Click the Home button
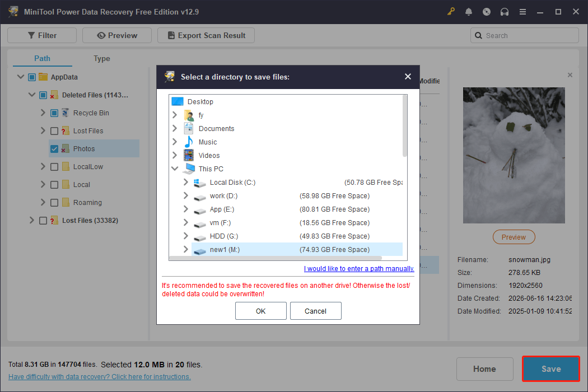 click(484, 368)
